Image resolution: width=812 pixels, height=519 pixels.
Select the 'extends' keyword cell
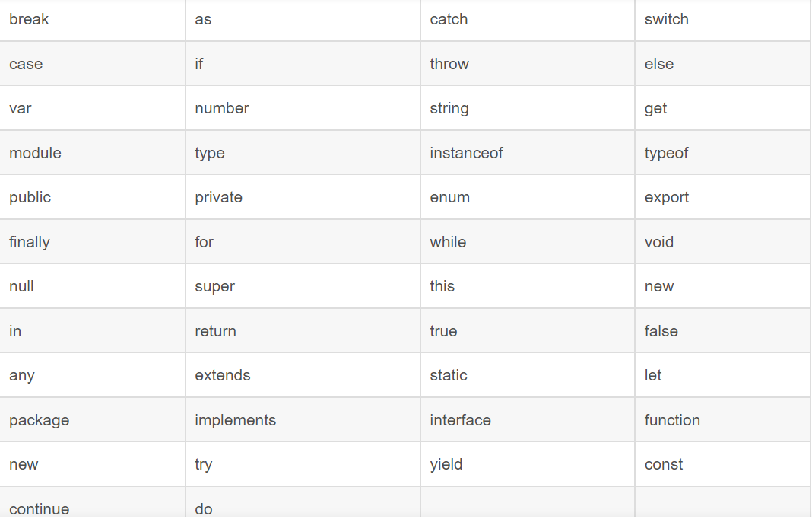pos(222,376)
